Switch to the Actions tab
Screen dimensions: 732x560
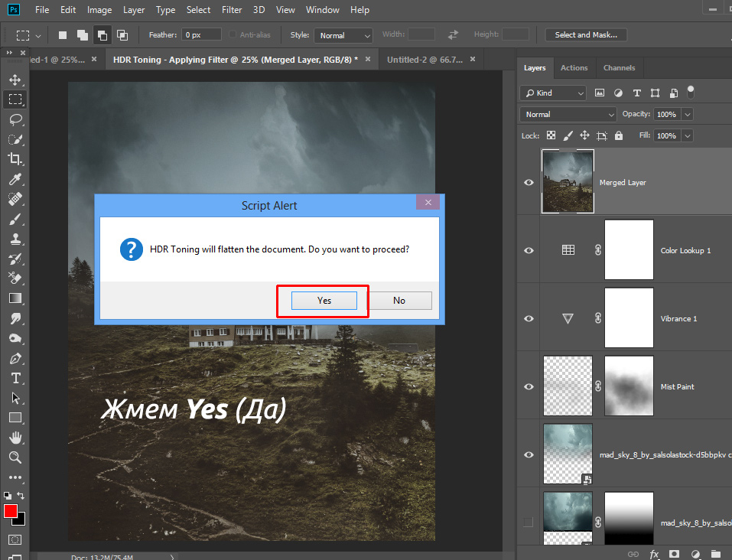point(574,68)
